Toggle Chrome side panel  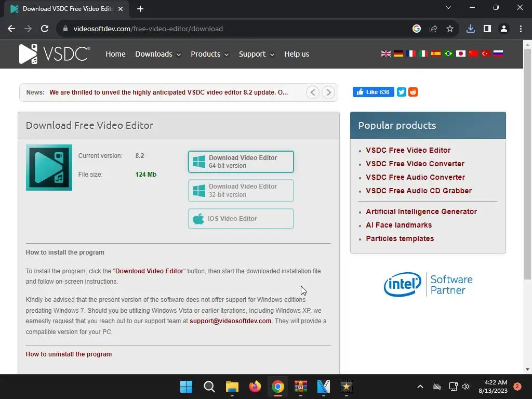[487, 29]
